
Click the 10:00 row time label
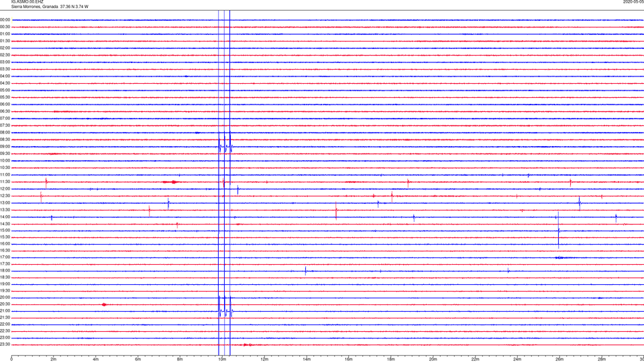5,160
